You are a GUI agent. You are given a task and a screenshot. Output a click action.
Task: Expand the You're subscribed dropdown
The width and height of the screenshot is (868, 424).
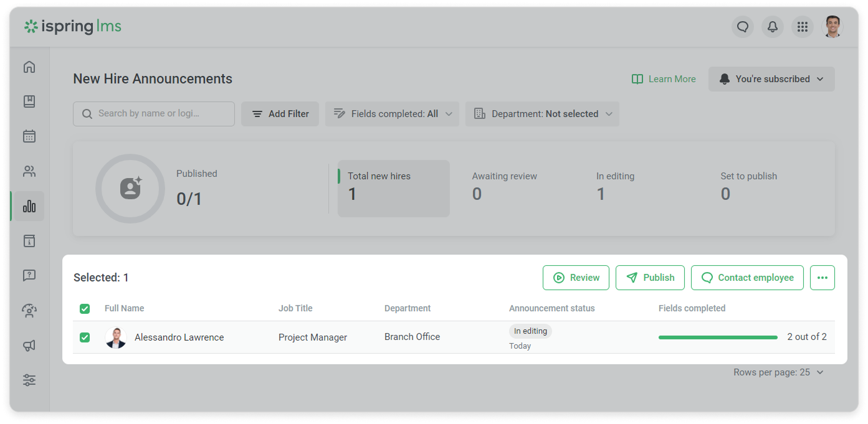click(771, 79)
